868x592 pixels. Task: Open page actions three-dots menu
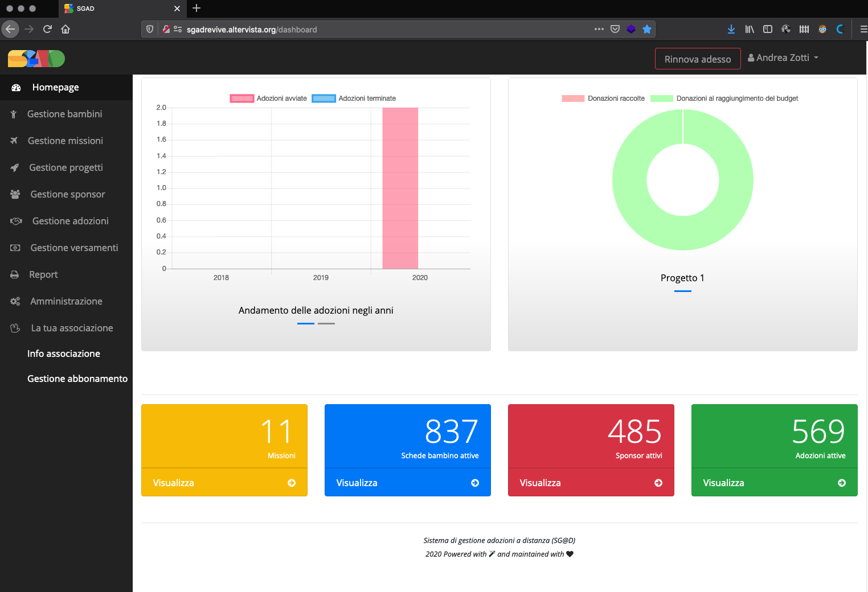[599, 29]
